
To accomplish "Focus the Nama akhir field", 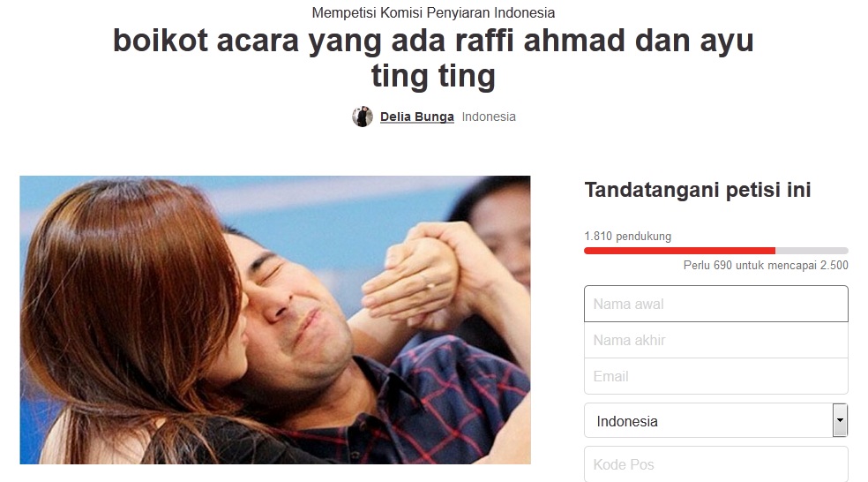I will point(715,340).
